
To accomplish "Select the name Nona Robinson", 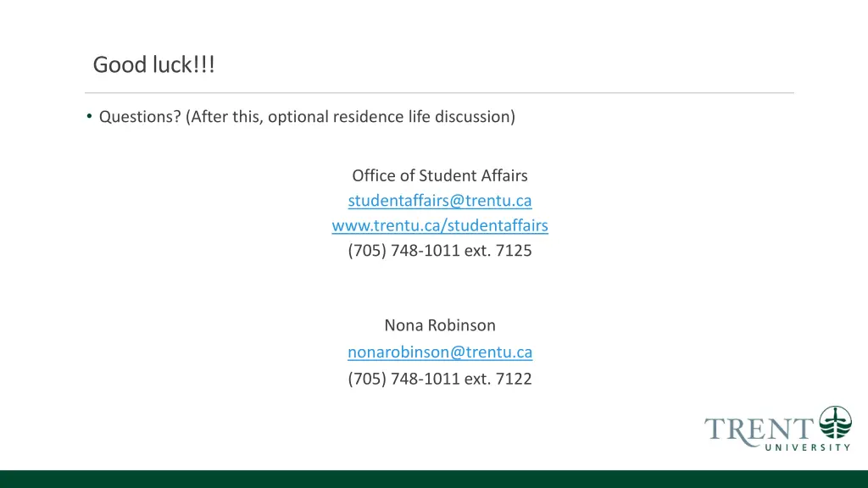I will click(x=440, y=325).
